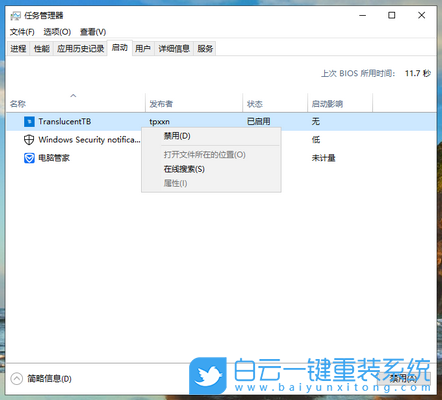This screenshot has width=442, height=400.
Task: Switch to the 服务 tab
Action: point(205,49)
